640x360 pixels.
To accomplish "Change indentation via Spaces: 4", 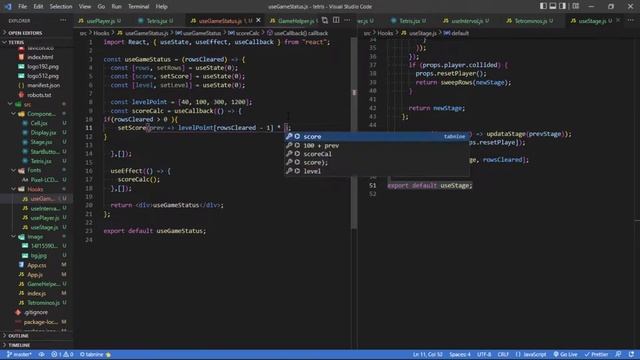I will tap(460, 354).
